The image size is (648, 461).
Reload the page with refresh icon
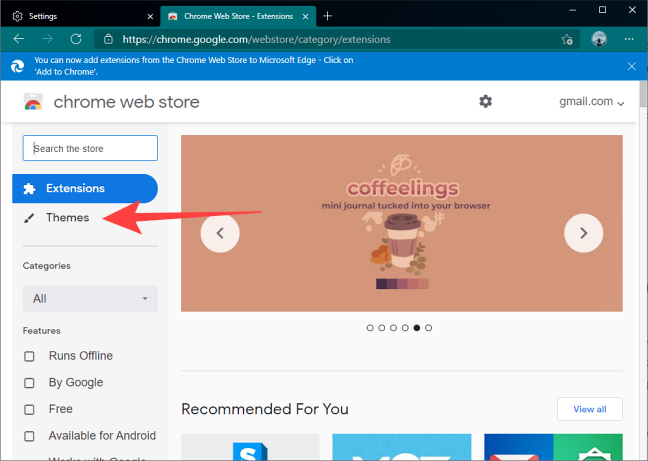[x=76, y=39]
